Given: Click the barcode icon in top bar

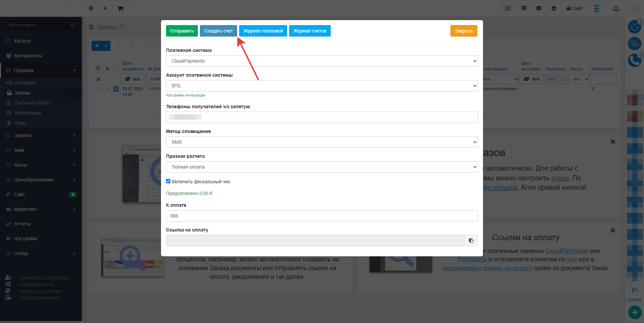Looking at the screenshot, I should [x=524, y=8].
